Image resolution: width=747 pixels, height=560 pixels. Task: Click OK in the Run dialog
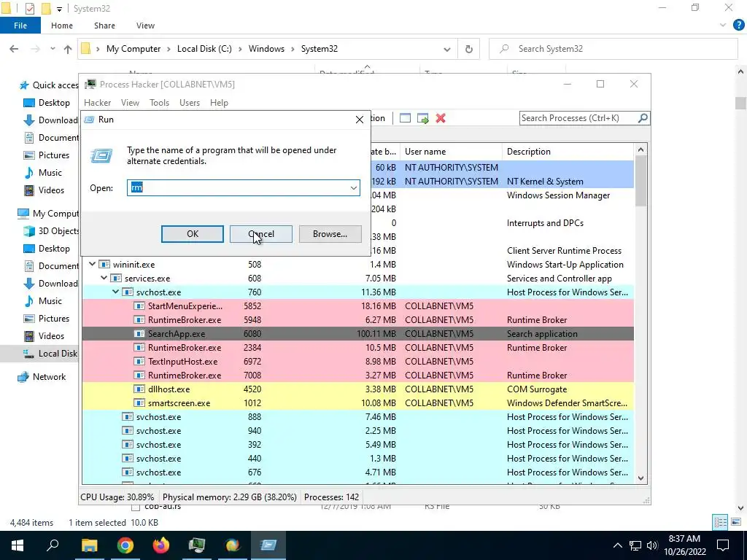pyautogui.click(x=192, y=234)
